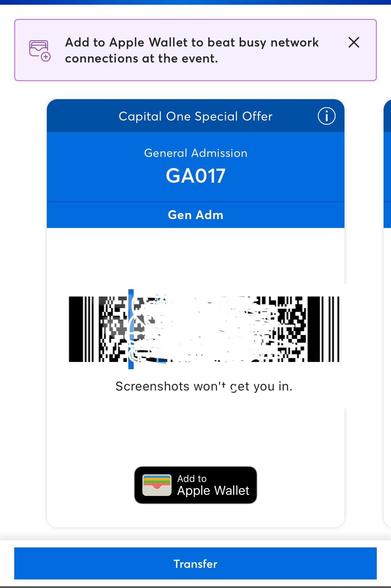Viewport: 391px width, 588px height.
Task: Tap the wallet-plus icon in banner
Action: point(40,51)
